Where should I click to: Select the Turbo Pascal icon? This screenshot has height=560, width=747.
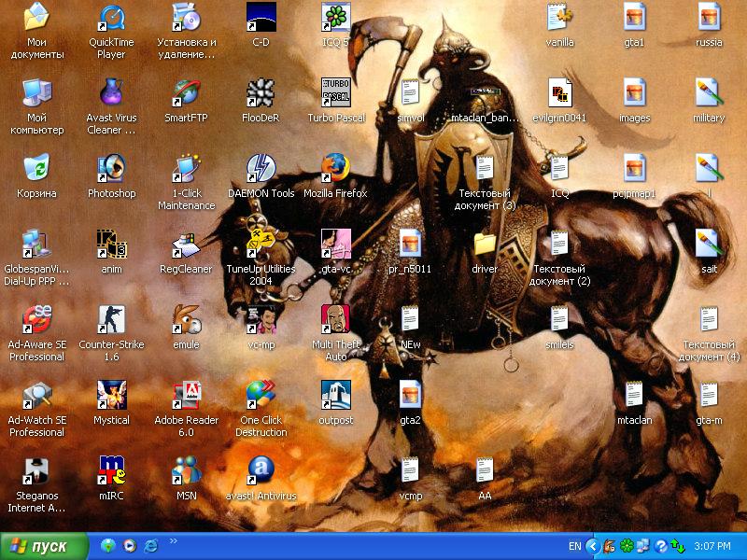point(335,93)
